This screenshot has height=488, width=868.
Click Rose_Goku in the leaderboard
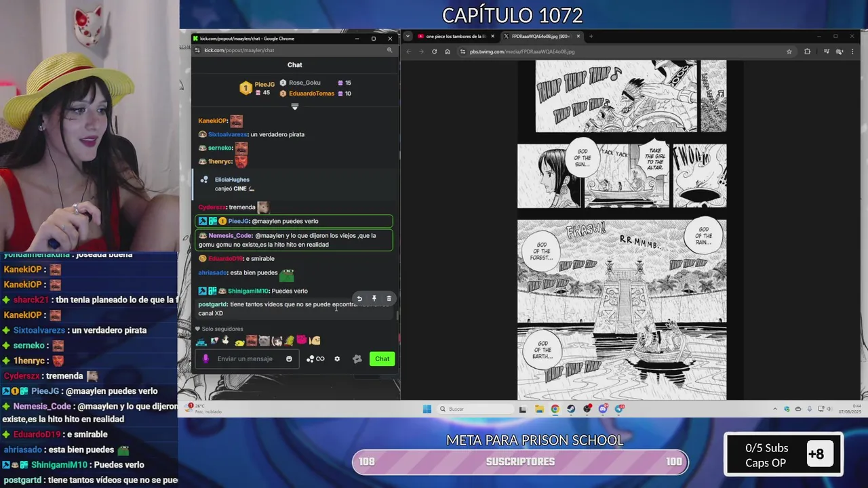(304, 83)
